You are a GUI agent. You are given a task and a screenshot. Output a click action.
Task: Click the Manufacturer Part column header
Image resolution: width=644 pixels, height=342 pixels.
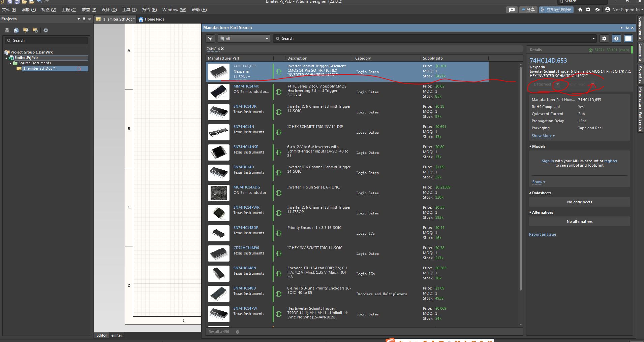click(240, 58)
